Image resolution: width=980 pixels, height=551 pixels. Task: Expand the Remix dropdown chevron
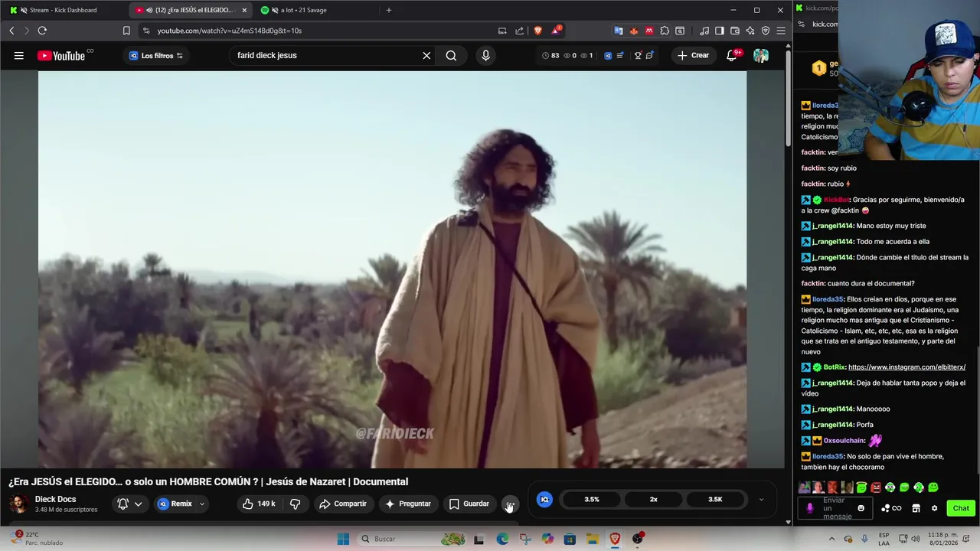tap(202, 504)
